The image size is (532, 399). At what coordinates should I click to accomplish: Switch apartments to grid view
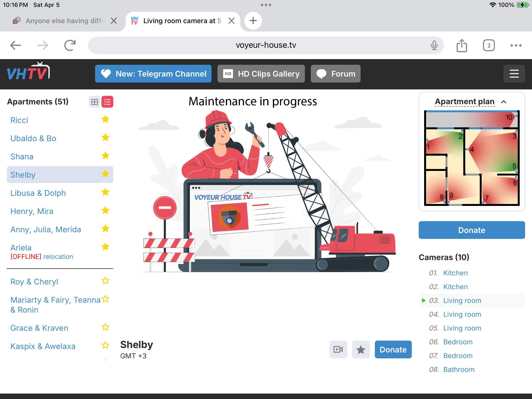(x=95, y=102)
